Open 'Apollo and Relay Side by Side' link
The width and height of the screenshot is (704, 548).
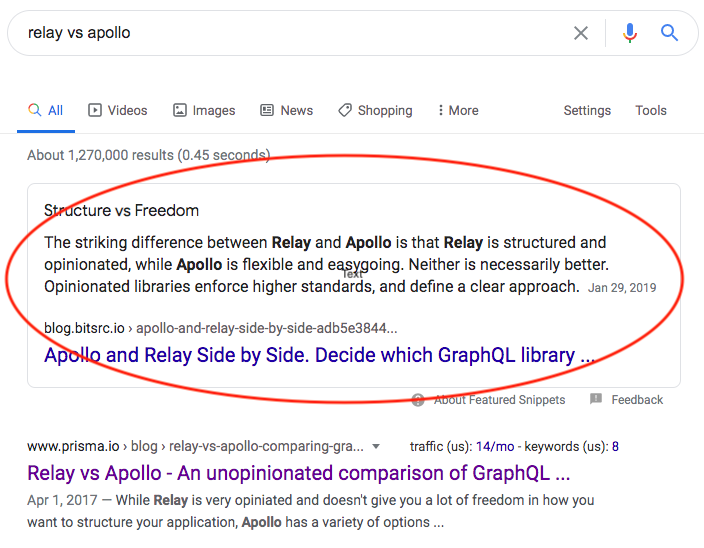(319, 355)
